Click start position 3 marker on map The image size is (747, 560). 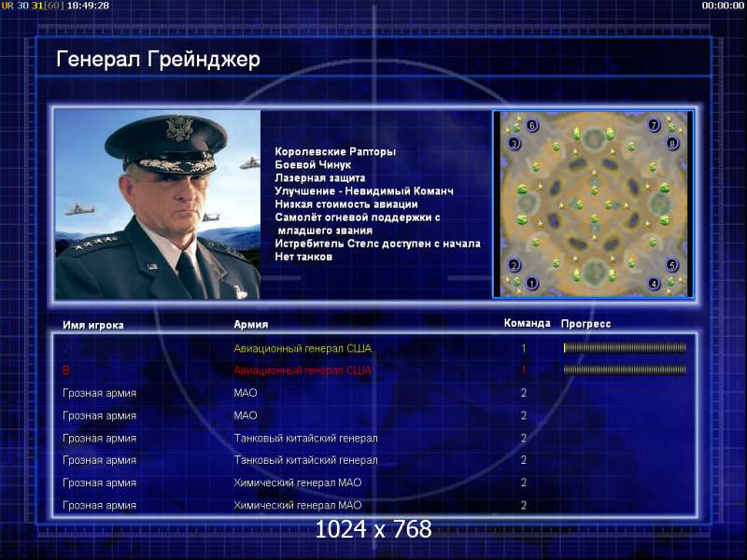coord(514,143)
